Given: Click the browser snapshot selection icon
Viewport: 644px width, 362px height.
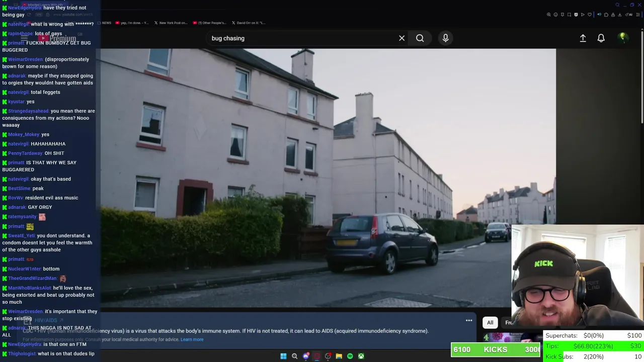Looking at the screenshot, I should click(569, 15).
